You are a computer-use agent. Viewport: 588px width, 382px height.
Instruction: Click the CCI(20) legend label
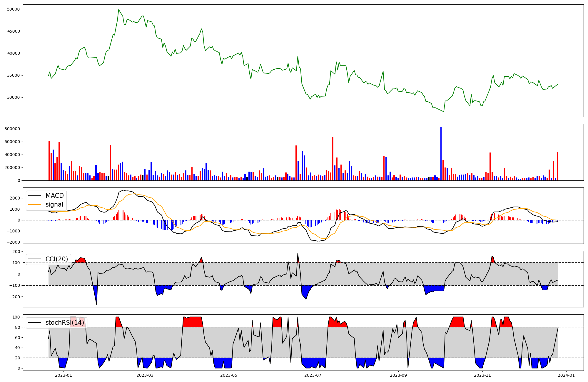click(56, 259)
